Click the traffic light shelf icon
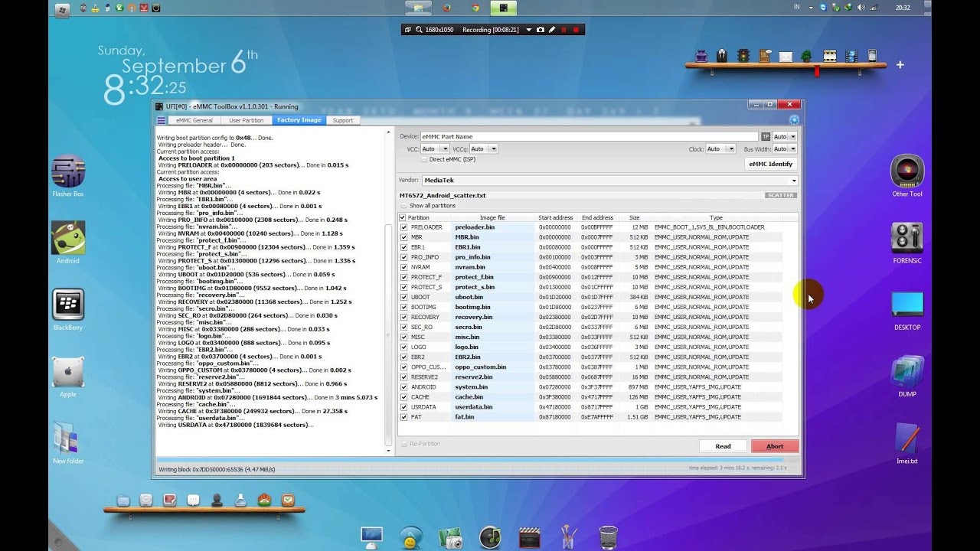This screenshot has height=551, width=980. pyautogui.click(x=743, y=55)
